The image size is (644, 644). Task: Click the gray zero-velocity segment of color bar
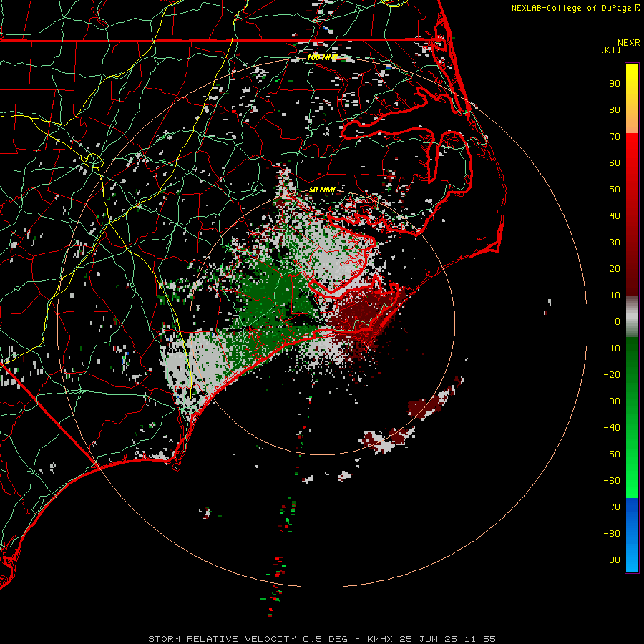click(x=632, y=316)
